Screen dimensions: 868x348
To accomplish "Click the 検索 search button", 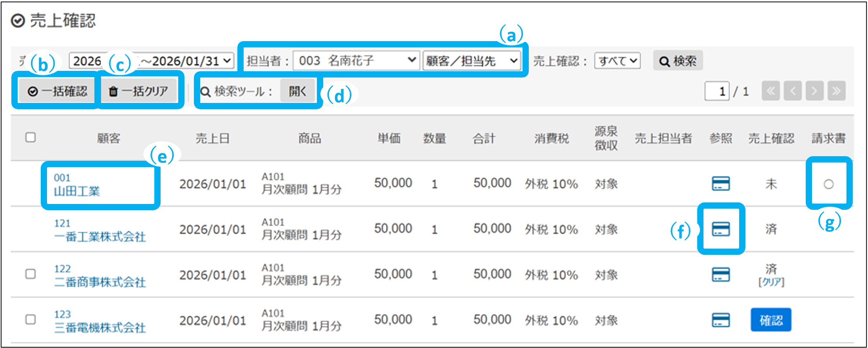I will click(678, 61).
